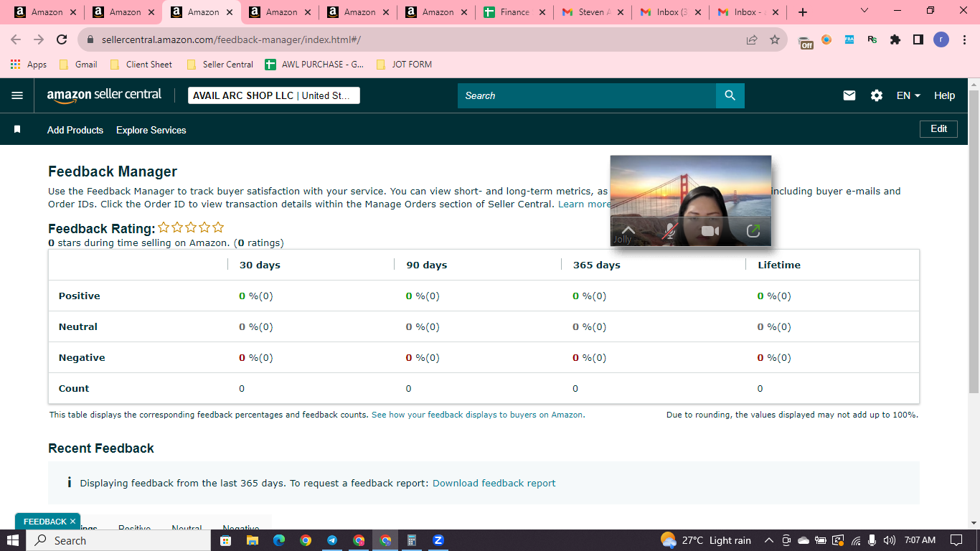Click the orange circle extension icon
The width and height of the screenshot is (980, 551).
826,40
